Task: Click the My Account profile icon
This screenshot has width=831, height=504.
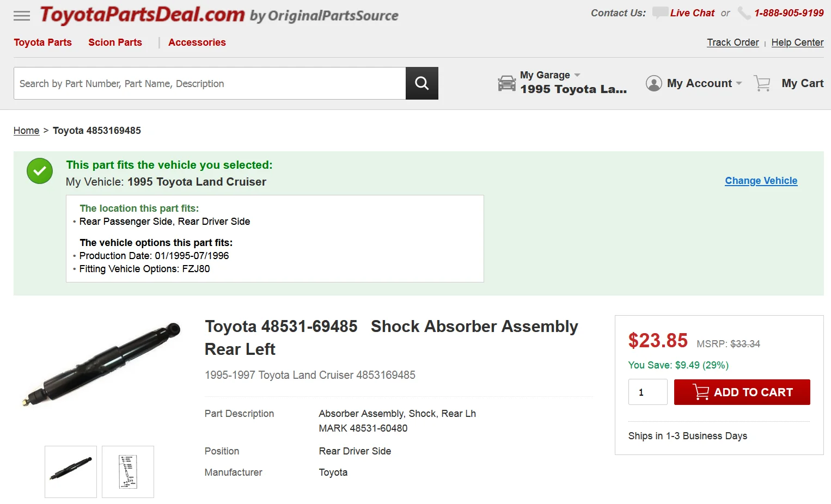Action: pyautogui.click(x=653, y=83)
